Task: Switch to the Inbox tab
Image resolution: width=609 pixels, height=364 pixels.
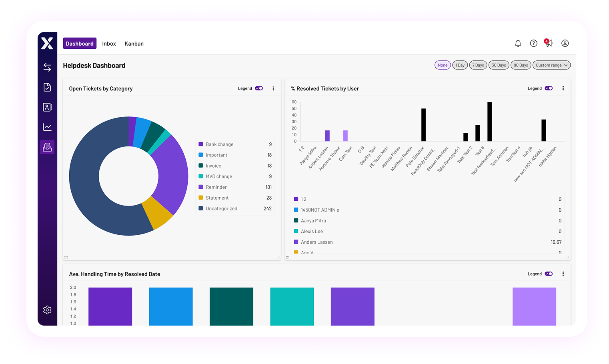Action: coord(109,43)
